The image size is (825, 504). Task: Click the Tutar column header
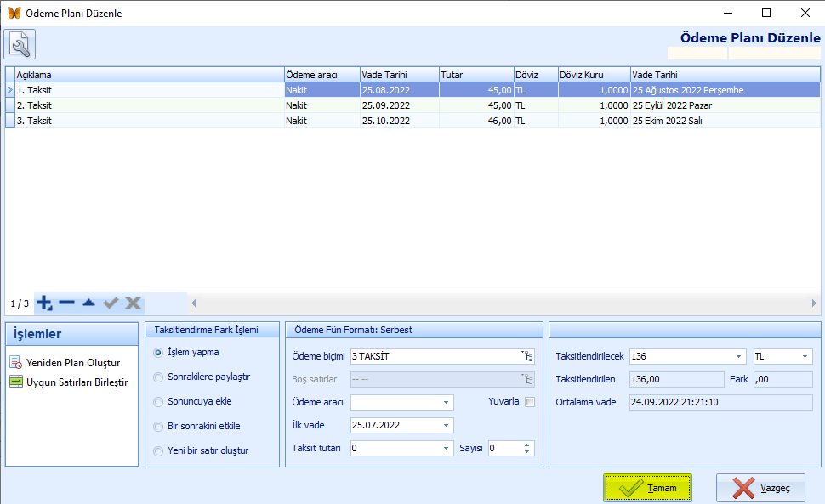tap(476, 75)
